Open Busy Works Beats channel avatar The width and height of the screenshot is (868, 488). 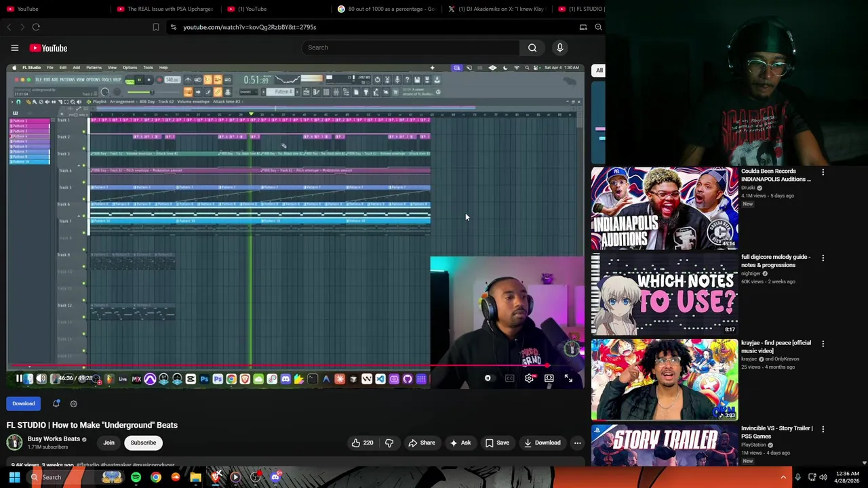(x=14, y=443)
